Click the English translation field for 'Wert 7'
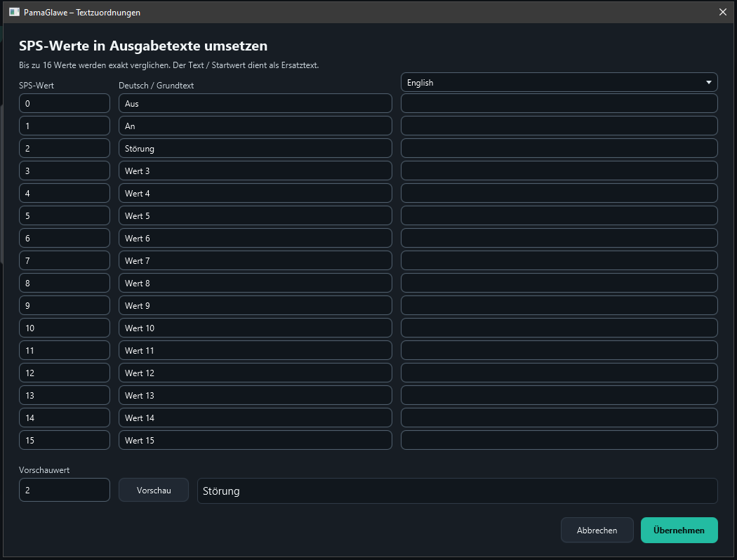The height and width of the screenshot is (560, 737). (x=559, y=261)
